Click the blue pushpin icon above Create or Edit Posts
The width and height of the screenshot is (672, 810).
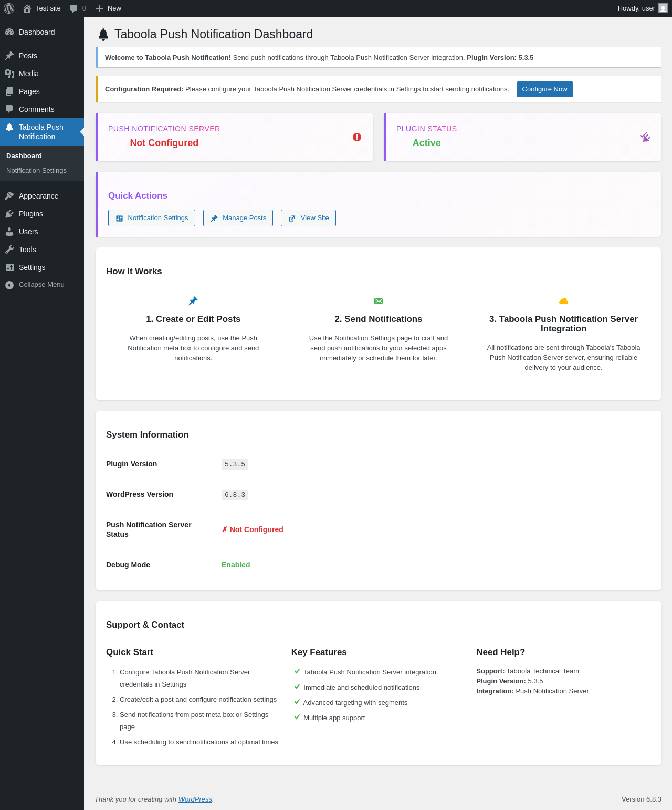(193, 301)
